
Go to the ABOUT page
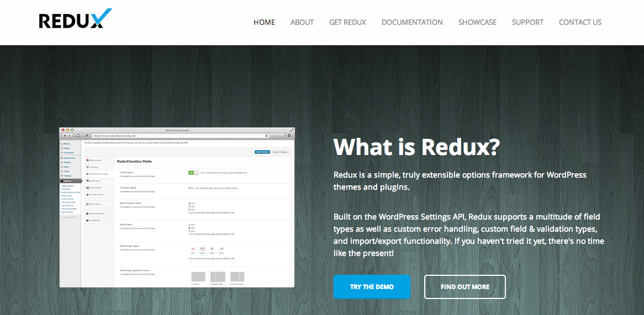(x=302, y=22)
